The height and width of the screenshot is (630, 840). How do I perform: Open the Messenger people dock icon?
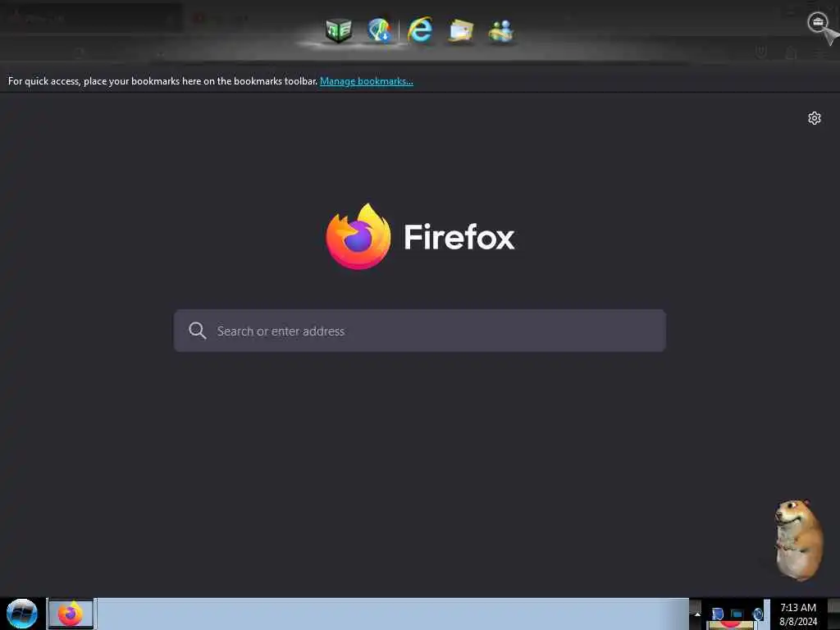coord(501,30)
